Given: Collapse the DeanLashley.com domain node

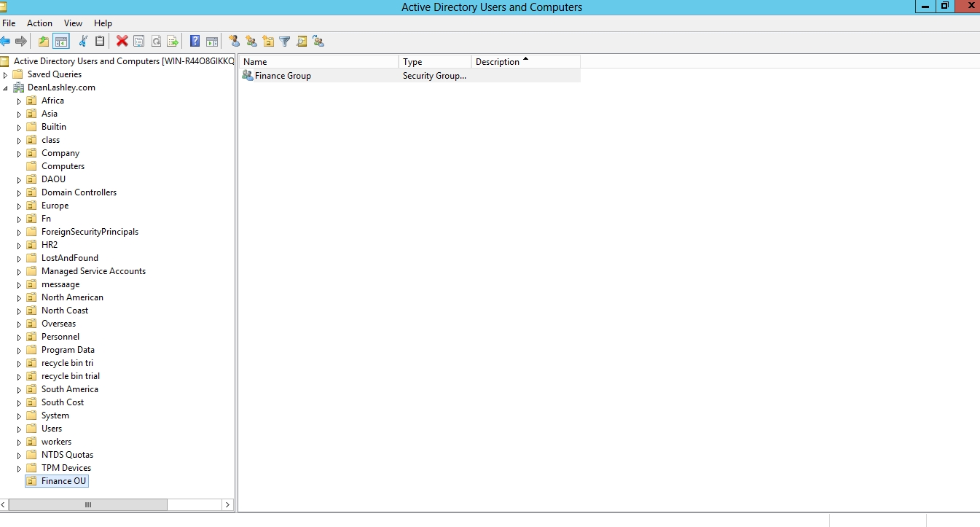Looking at the screenshot, I should coord(5,87).
